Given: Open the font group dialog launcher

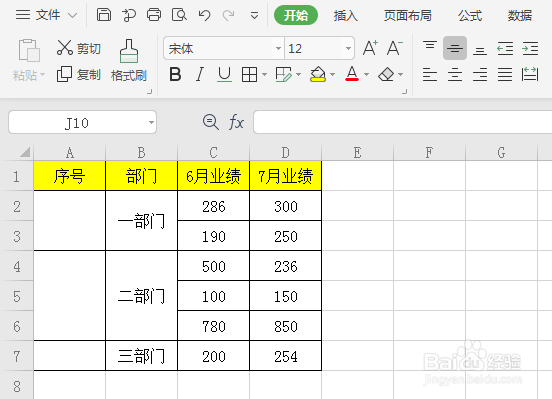Looking at the screenshot, I should pos(404,92).
